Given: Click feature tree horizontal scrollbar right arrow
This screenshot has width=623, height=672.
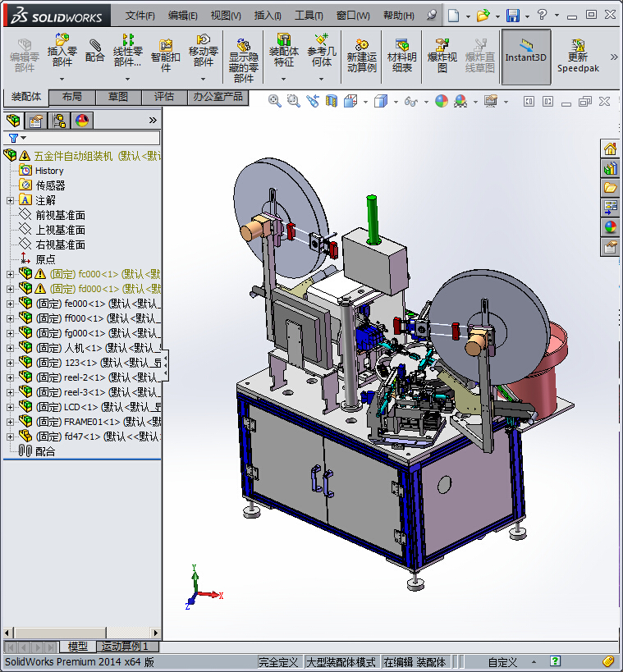Looking at the screenshot, I should point(156,633).
